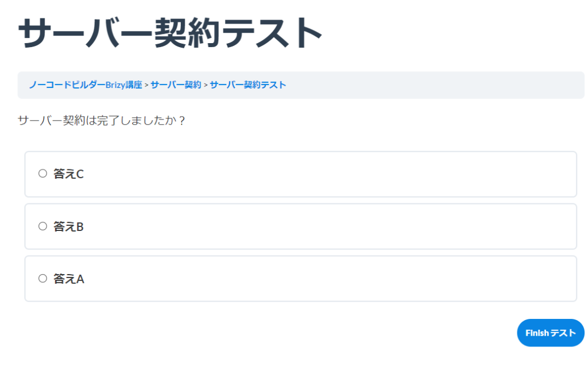Select the radio button for 答えC
This screenshot has width=588, height=366.
(42, 174)
